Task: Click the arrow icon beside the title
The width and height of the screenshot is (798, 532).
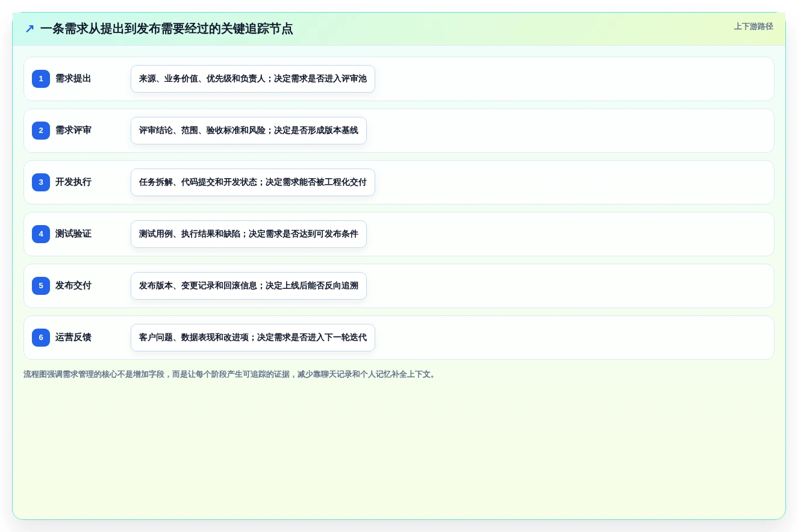Action: tap(30, 29)
